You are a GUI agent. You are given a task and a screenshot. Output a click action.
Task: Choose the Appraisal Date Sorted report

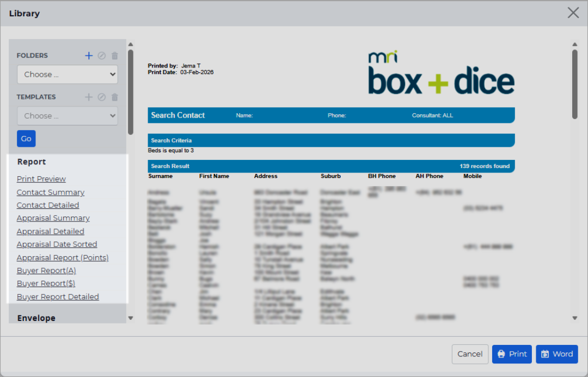click(57, 244)
